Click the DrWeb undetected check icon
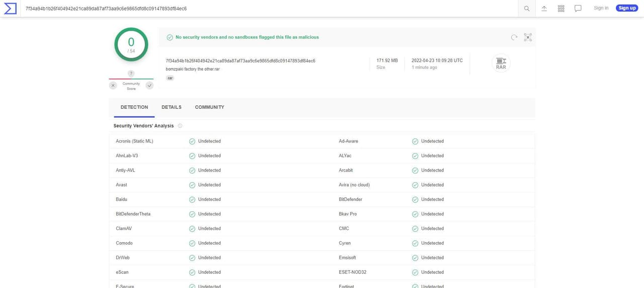Viewport: 644px width, 288px height. coord(192,258)
